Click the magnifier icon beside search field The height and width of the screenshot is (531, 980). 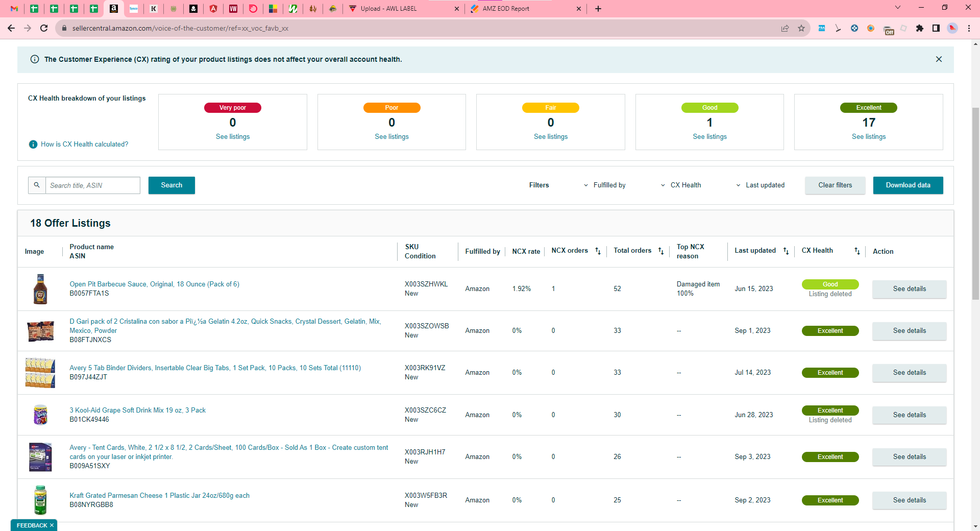[x=37, y=185]
